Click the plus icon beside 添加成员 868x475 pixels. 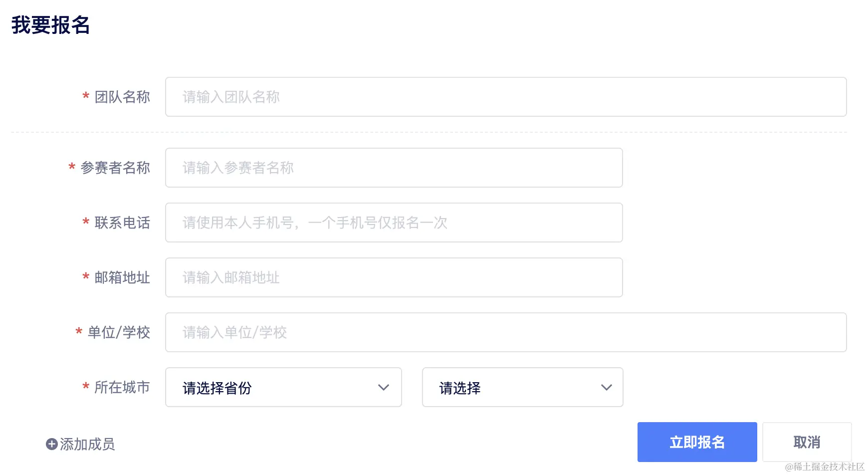(51, 444)
